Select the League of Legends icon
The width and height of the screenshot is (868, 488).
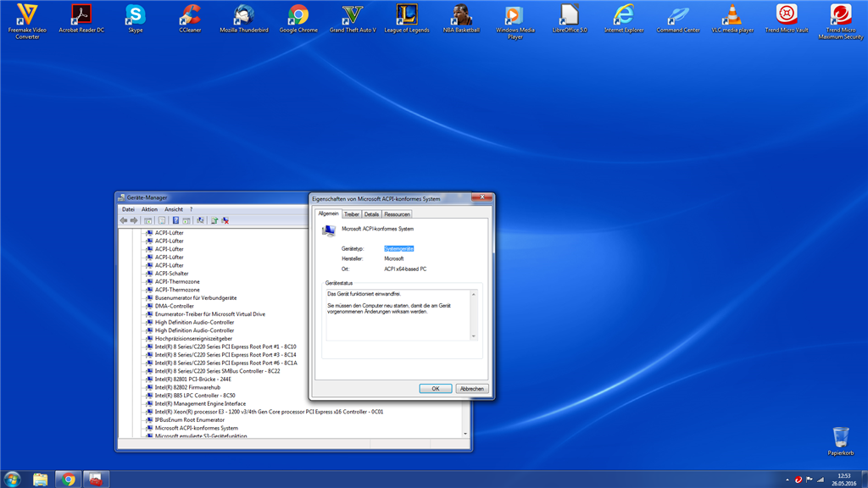click(407, 19)
